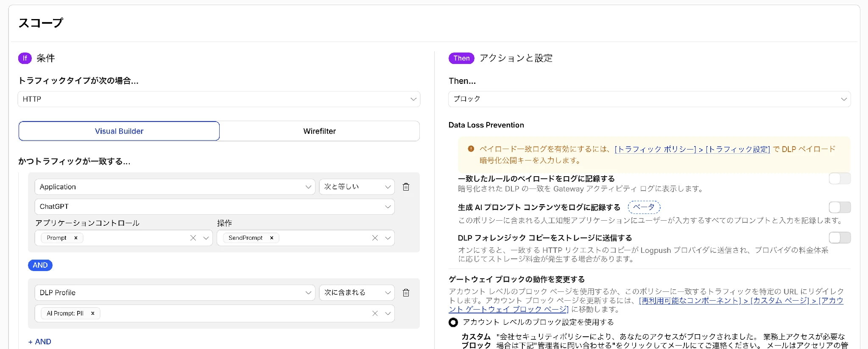Delete the Application condition row via trash icon

(406, 187)
